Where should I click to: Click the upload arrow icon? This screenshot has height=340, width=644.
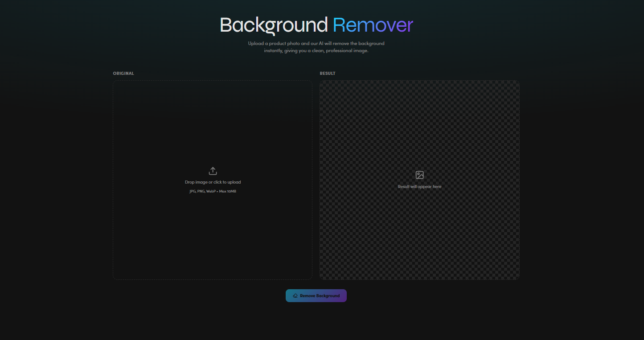(x=213, y=171)
